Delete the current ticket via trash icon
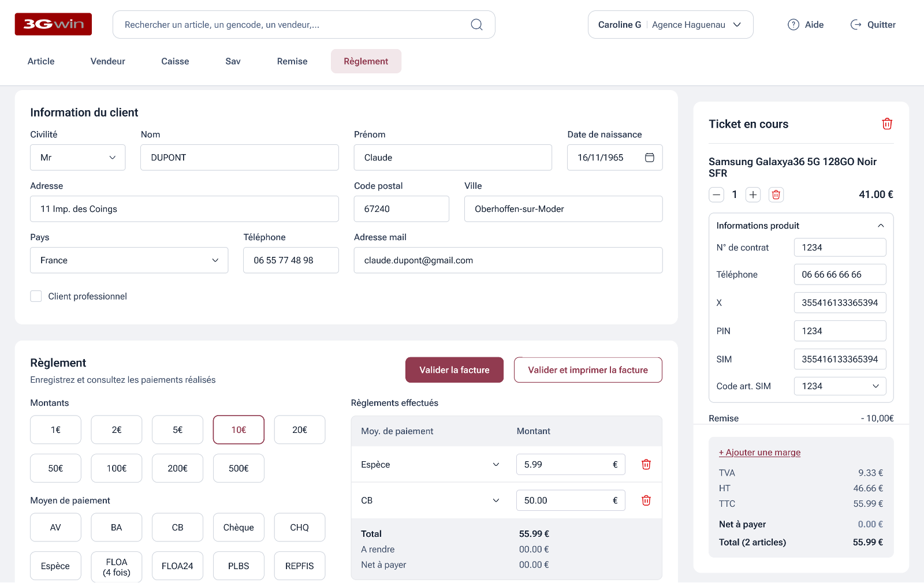 (x=887, y=124)
